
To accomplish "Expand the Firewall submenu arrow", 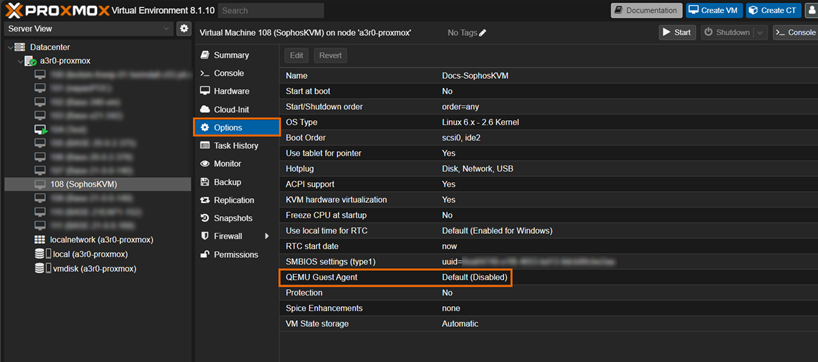I will click(267, 236).
